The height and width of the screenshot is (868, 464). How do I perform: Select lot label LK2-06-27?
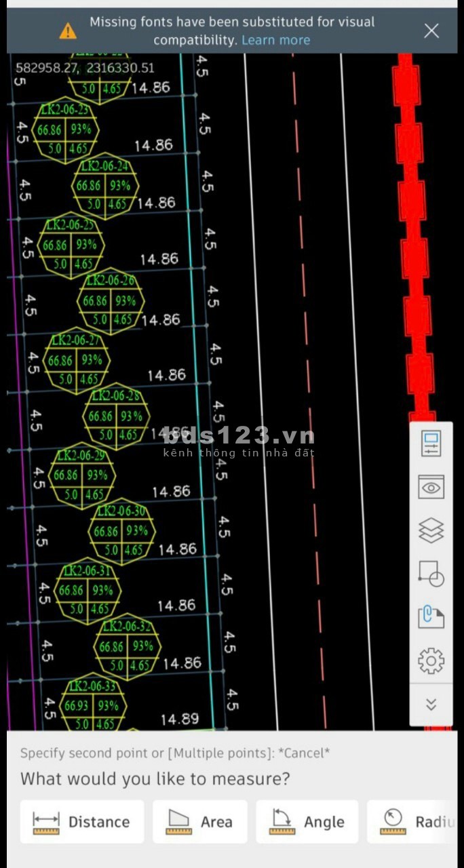[x=75, y=341]
